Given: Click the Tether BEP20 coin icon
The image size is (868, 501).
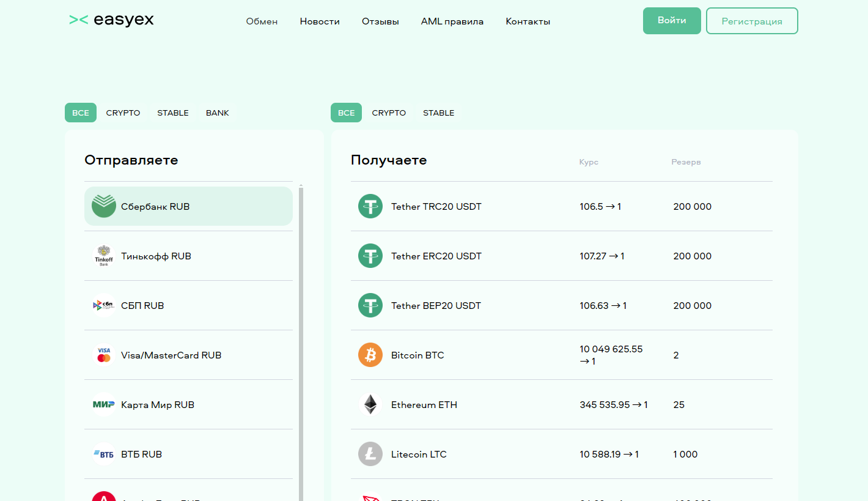Looking at the screenshot, I should pyautogui.click(x=370, y=305).
